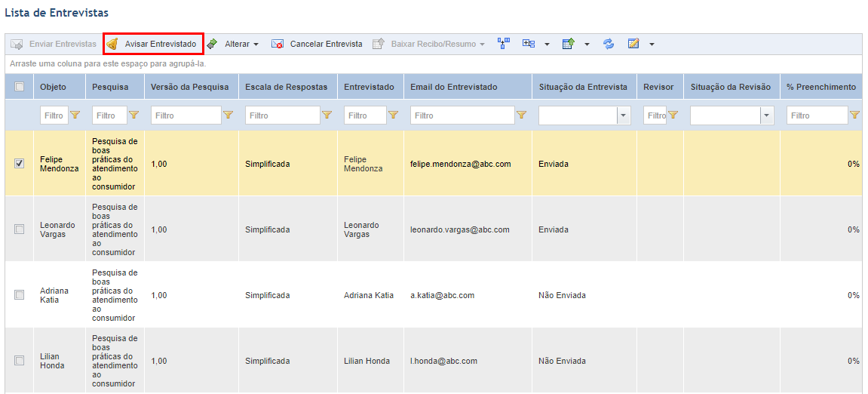Click the Entrevistado column filter funnel
Screen dimensions: 868x394
(x=393, y=115)
